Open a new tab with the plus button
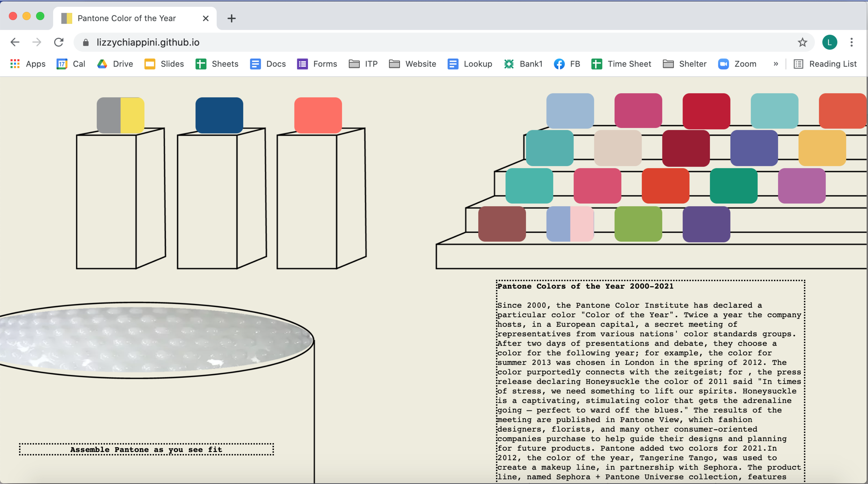The image size is (868, 484). tap(232, 18)
